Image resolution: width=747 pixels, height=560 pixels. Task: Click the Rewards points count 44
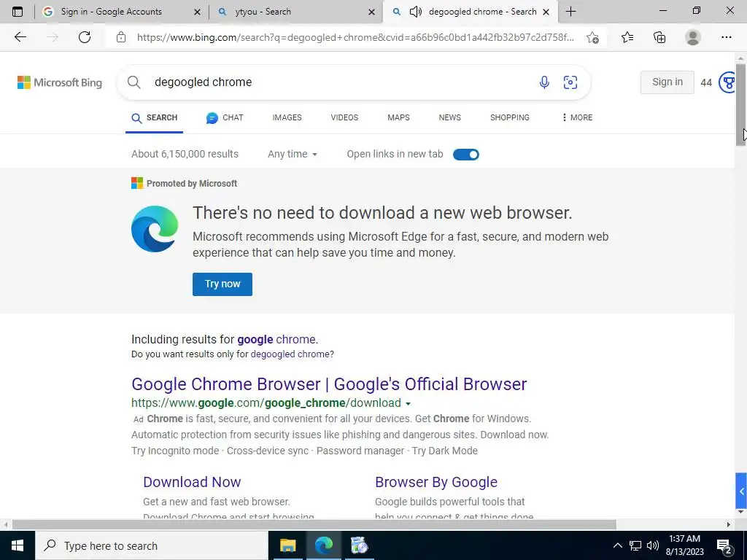point(706,83)
